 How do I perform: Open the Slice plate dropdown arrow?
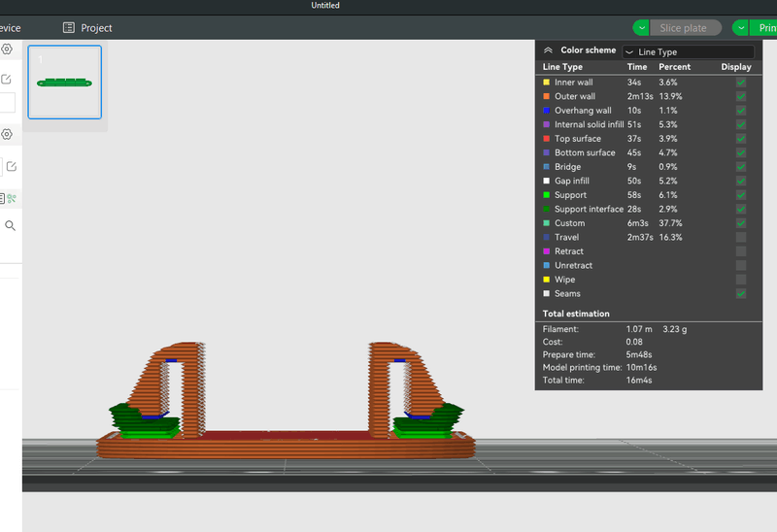coord(641,28)
